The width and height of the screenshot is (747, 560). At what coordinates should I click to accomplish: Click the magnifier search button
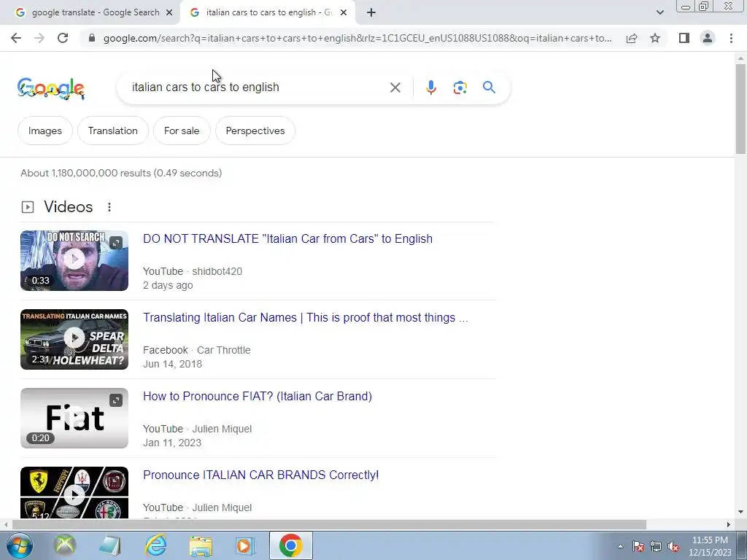tap(489, 87)
